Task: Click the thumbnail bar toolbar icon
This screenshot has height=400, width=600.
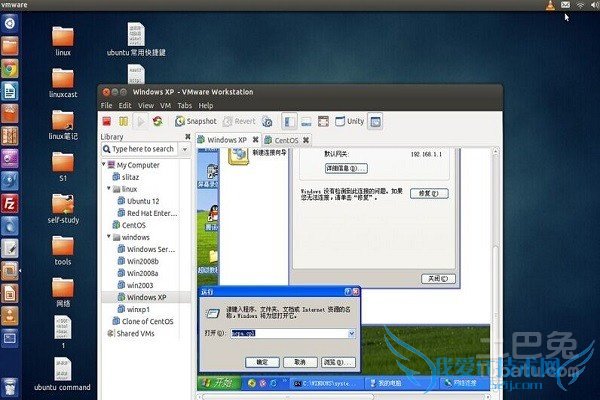Action: pos(306,121)
